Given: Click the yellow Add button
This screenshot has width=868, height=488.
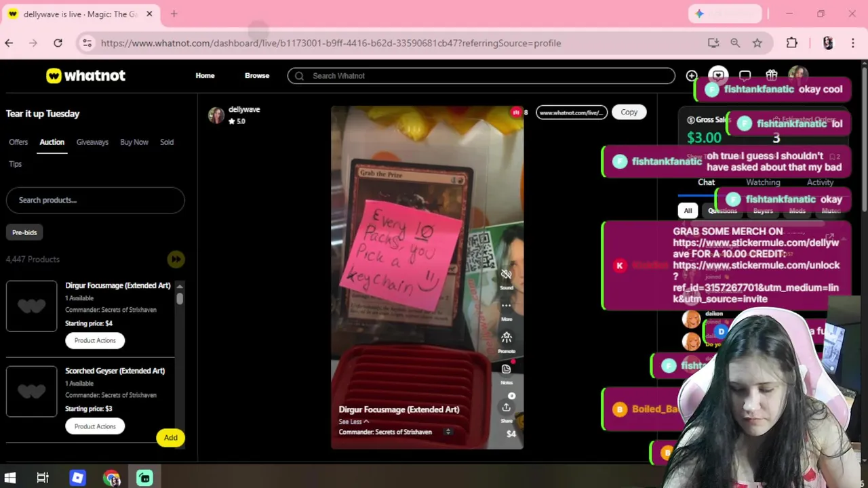Looking at the screenshot, I should click(170, 438).
